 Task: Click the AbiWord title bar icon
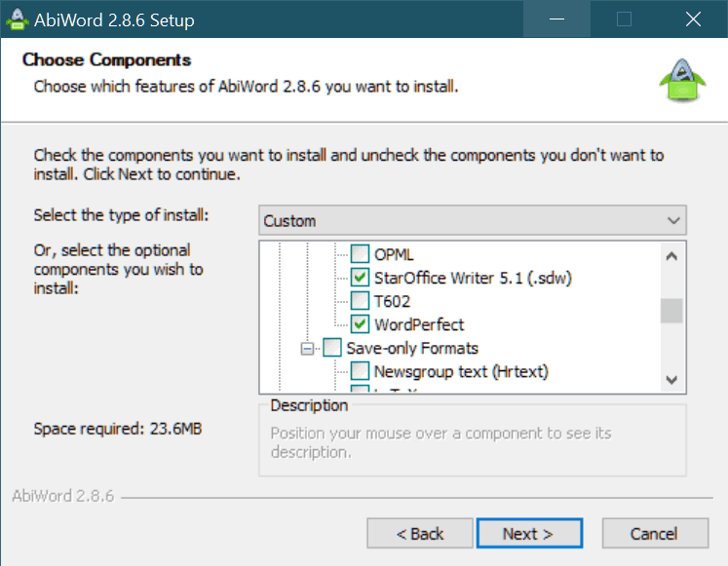pyautogui.click(x=18, y=19)
